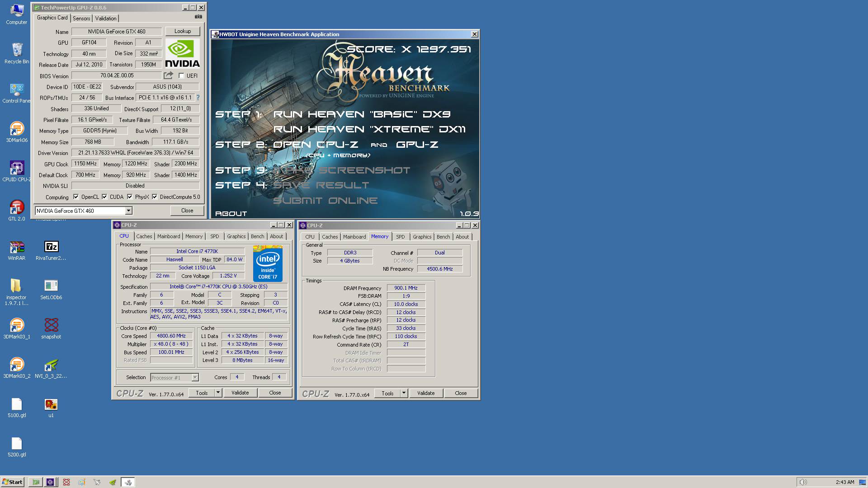
Task: Launch the NVI_0_3_22 desktop shortcut
Action: tap(51, 368)
